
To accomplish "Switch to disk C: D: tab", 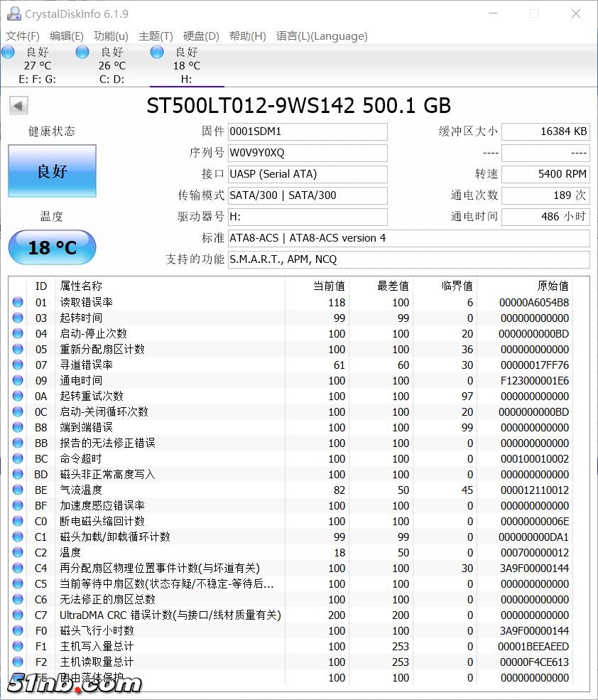I will tap(112, 65).
